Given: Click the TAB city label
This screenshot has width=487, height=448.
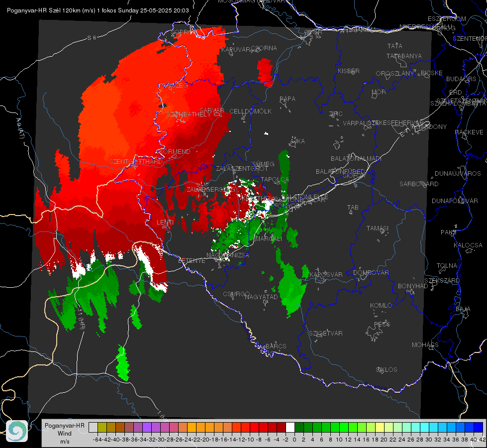Looking at the screenshot, I should (353, 208).
